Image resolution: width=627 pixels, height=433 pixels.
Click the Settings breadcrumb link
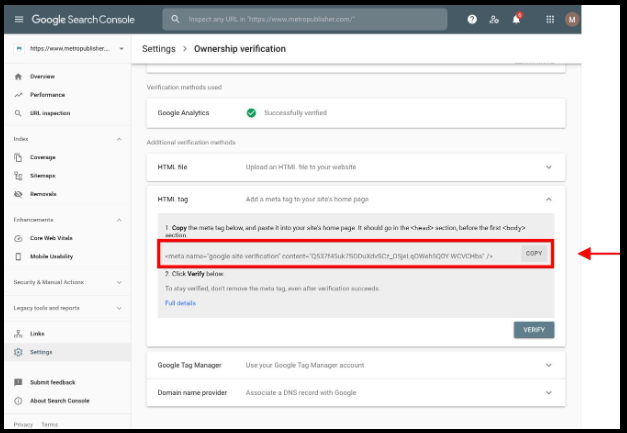(159, 49)
